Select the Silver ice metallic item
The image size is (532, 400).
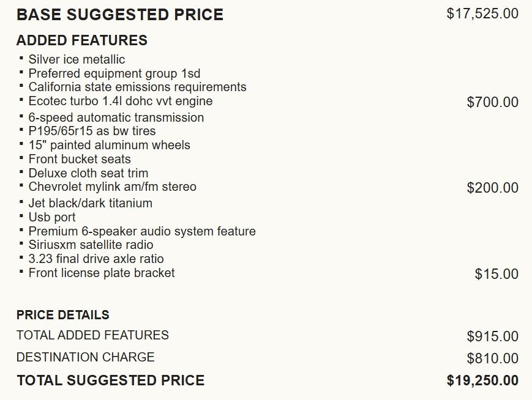(77, 59)
